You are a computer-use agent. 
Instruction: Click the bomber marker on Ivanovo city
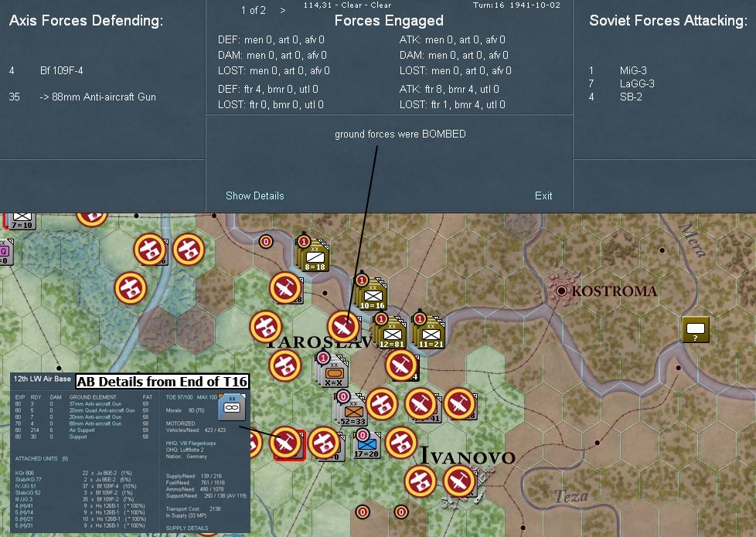pos(459,481)
